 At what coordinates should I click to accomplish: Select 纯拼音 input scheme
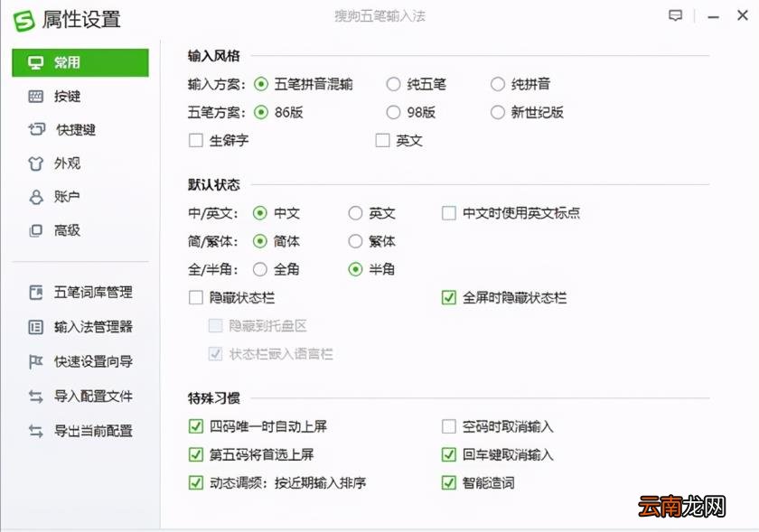pyautogui.click(x=498, y=84)
